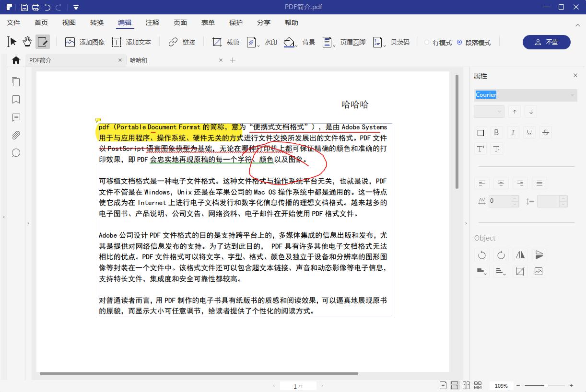Screen dimensions: 586x392
Task: Toggle underline formatting in the Properties panel
Action: 529,132
